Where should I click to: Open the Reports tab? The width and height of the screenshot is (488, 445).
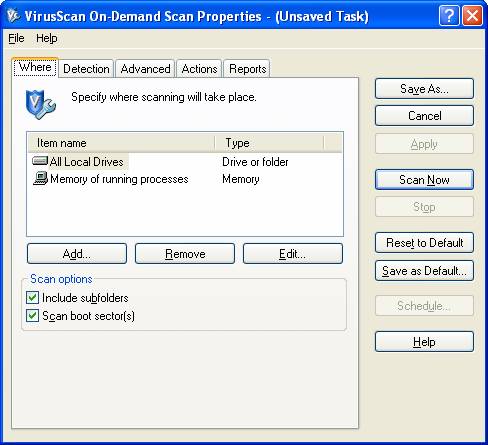coord(247,69)
